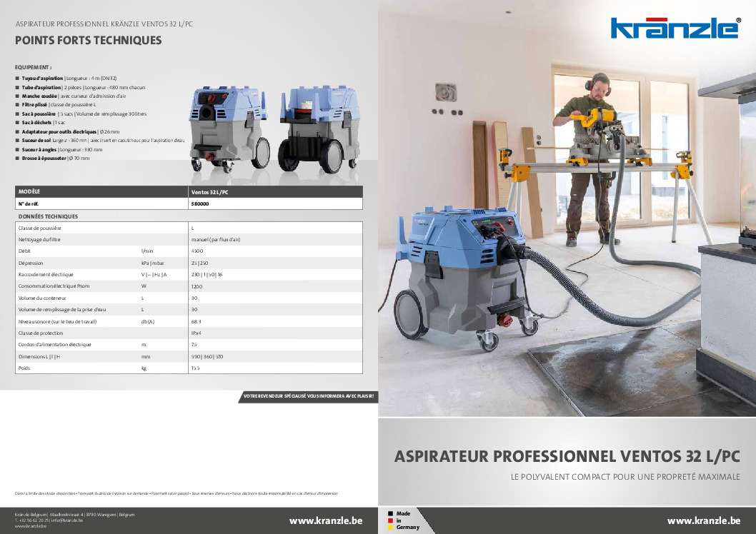This screenshot has height=534, width=756.
Task: Click the 'POINTS FORTS TECHNIQUES' heading
Action: [88, 41]
